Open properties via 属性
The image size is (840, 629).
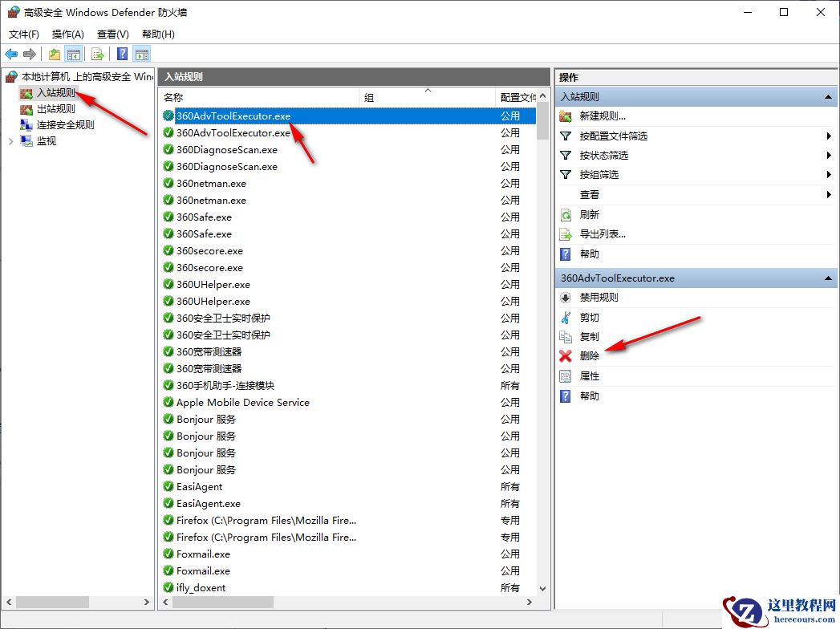(x=589, y=375)
